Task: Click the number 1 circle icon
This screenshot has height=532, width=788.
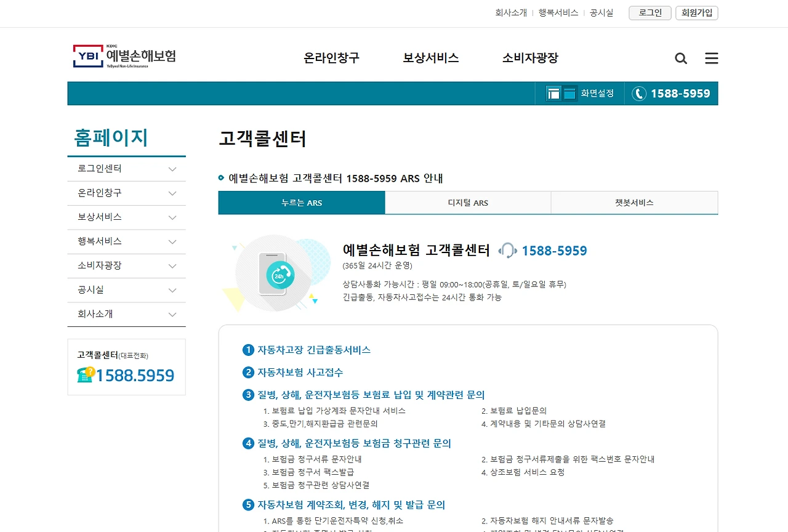Action: [249, 350]
